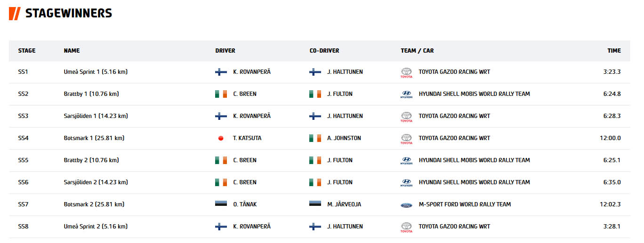Select the DRIVER column header
Image resolution: width=644 pixels, height=243 pixels.
[x=225, y=51]
